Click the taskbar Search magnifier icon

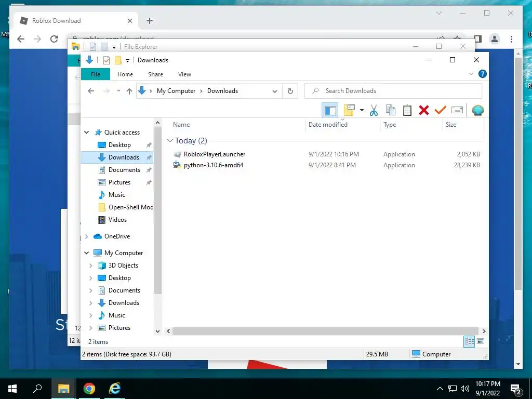(37, 389)
